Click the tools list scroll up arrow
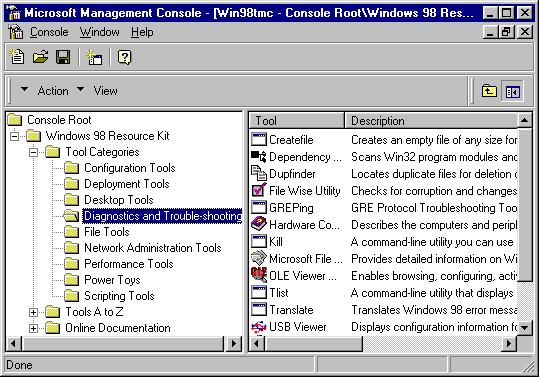The image size is (539, 377). (x=525, y=121)
